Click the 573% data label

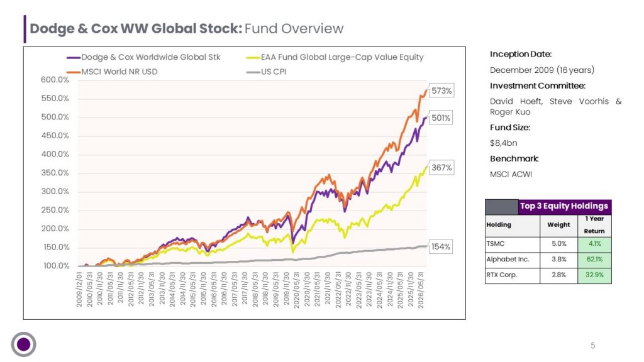tap(441, 90)
